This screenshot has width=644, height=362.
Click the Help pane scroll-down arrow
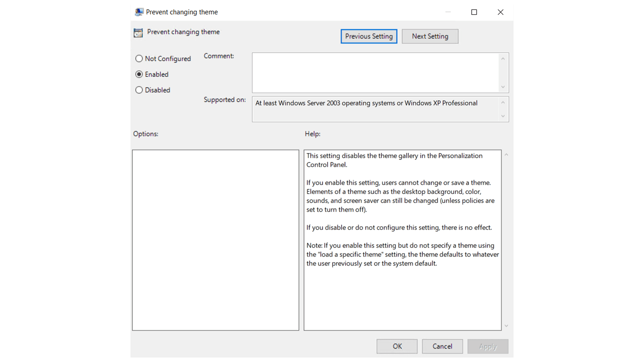(506, 326)
